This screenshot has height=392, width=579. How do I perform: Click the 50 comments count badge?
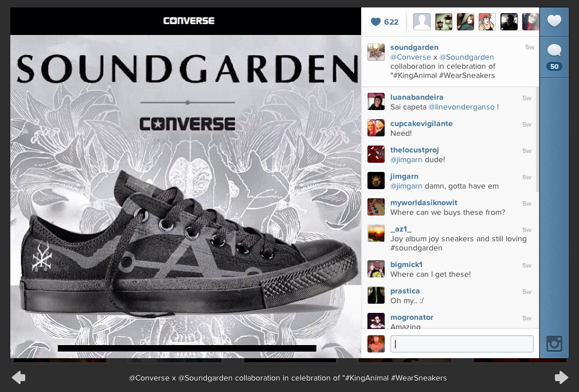click(554, 66)
